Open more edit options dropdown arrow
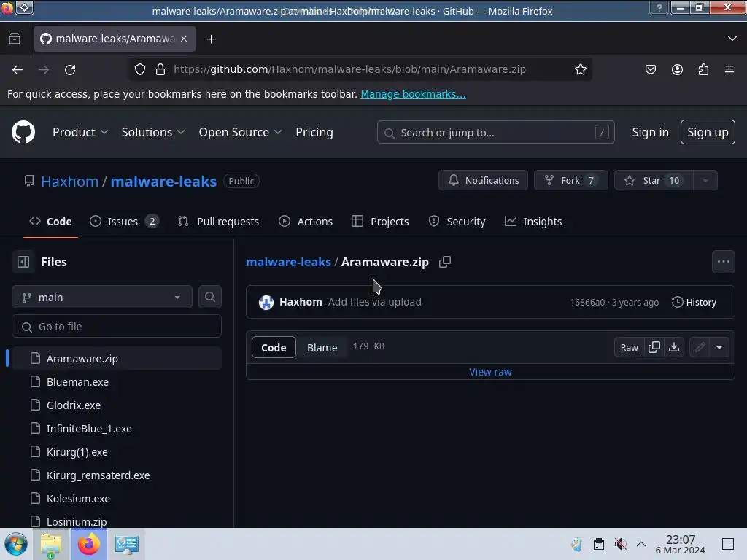Screen dimensions: 747x560 tap(719, 347)
